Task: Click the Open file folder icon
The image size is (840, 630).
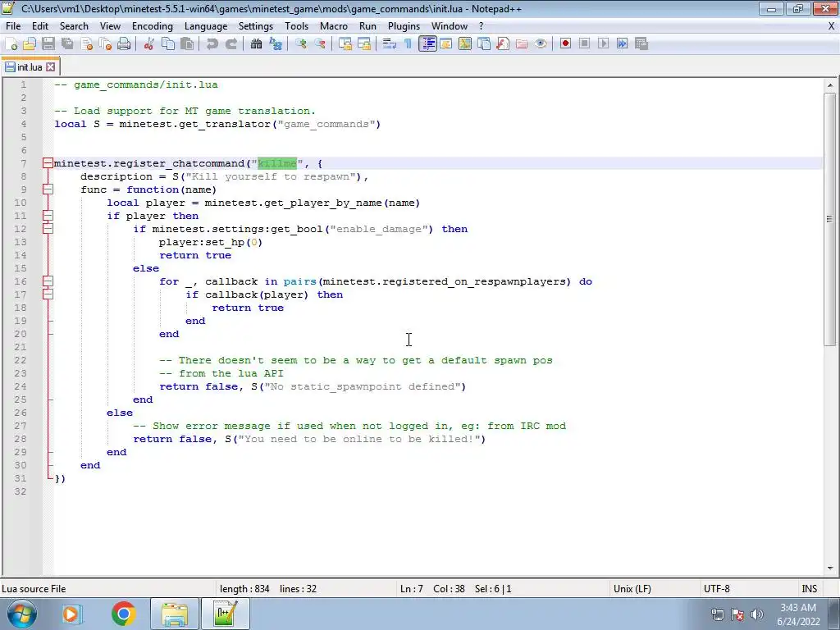Action: click(30, 44)
